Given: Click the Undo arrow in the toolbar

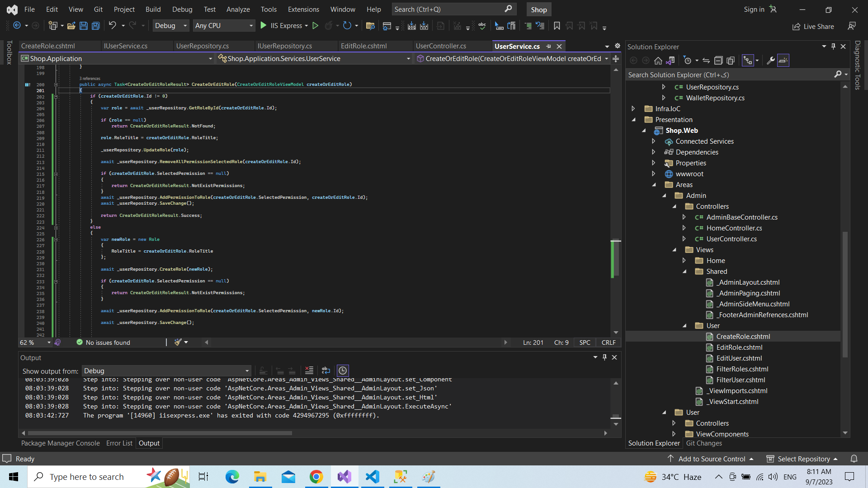Looking at the screenshot, I should [112, 26].
